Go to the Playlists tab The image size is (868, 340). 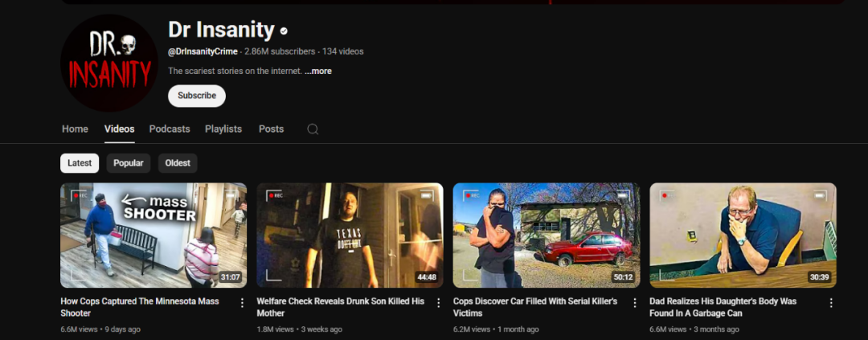pos(223,129)
